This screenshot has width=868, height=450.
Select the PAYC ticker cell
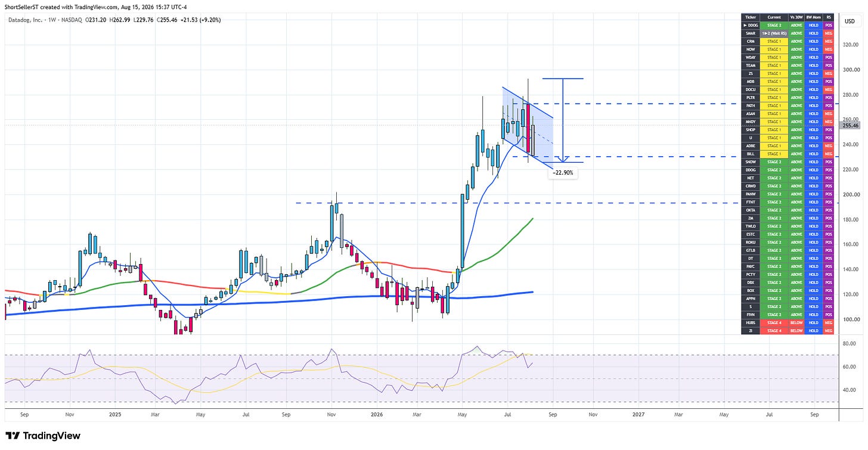pyautogui.click(x=751, y=266)
